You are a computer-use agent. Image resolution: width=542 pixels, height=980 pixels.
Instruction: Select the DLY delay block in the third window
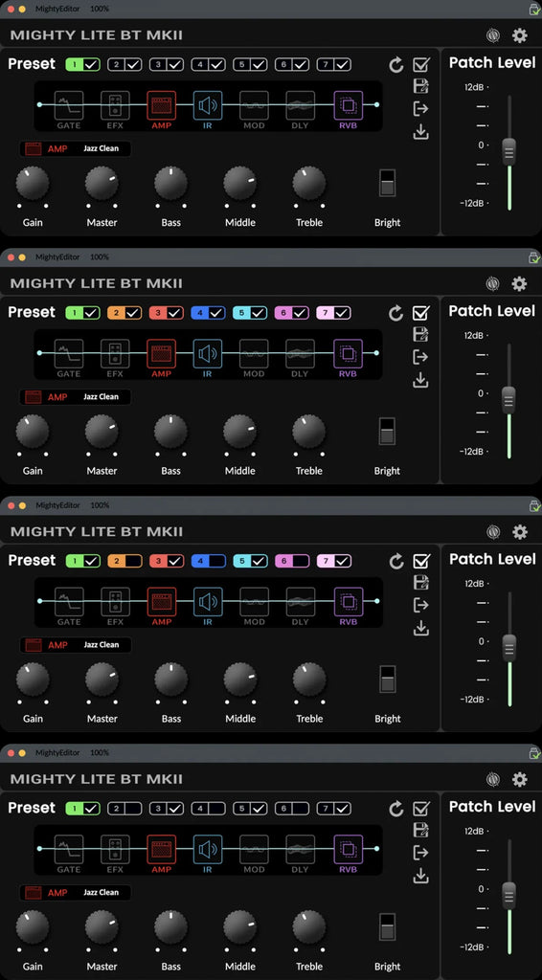[300, 601]
